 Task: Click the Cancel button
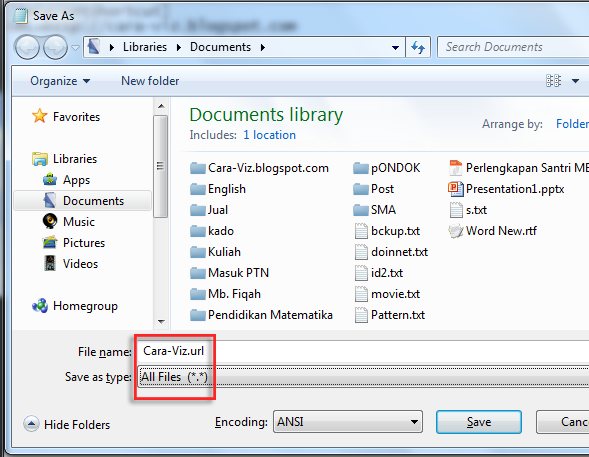pos(562,422)
